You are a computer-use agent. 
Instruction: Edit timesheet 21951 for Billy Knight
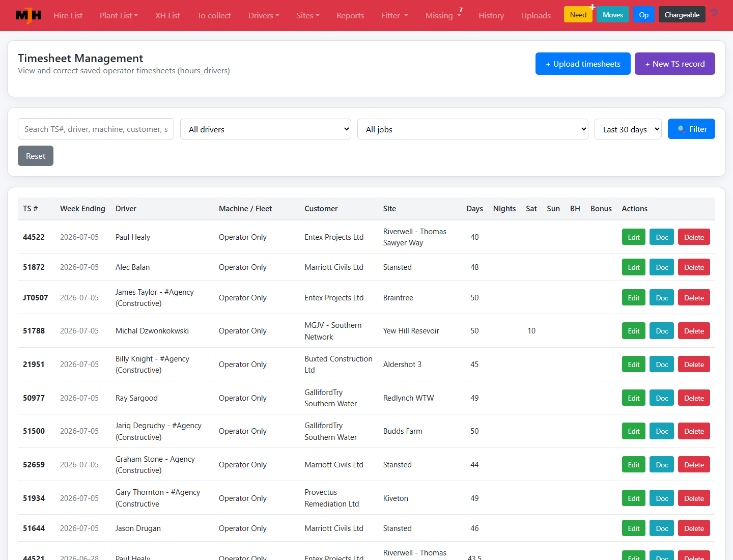634,365
